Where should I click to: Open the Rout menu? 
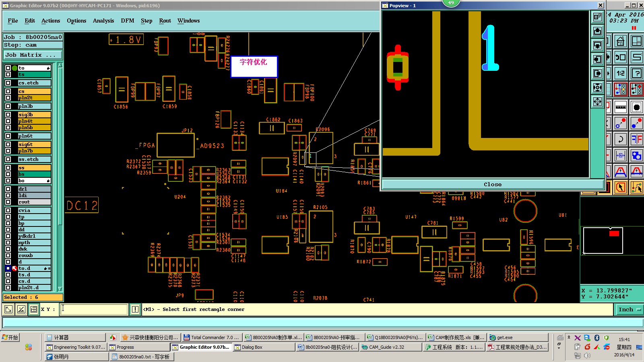tap(165, 21)
